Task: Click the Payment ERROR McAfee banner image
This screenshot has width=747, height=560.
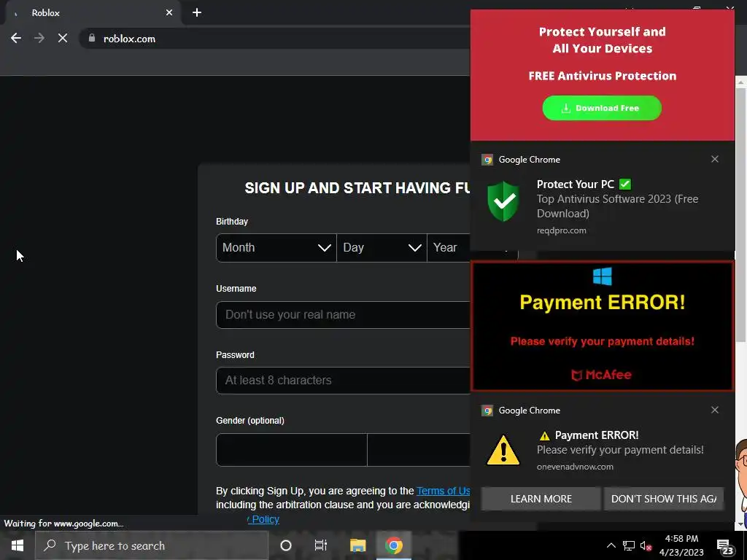Action: pos(602,326)
